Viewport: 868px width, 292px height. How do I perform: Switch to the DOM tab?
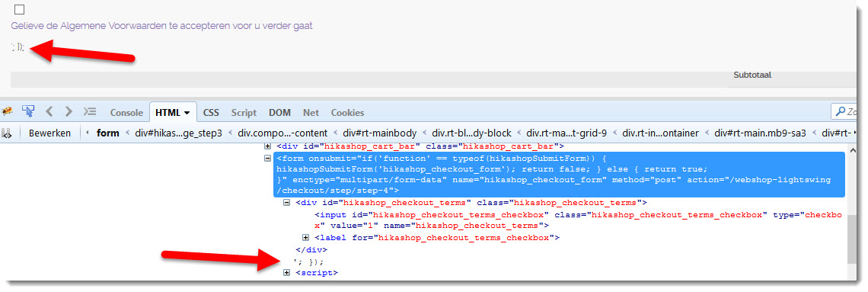pos(279,113)
